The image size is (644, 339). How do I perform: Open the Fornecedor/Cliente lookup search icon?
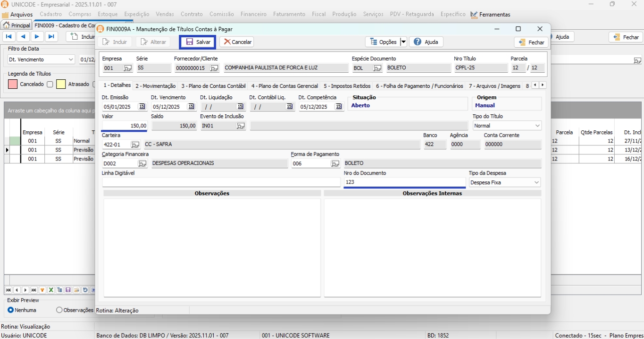(x=214, y=68)
